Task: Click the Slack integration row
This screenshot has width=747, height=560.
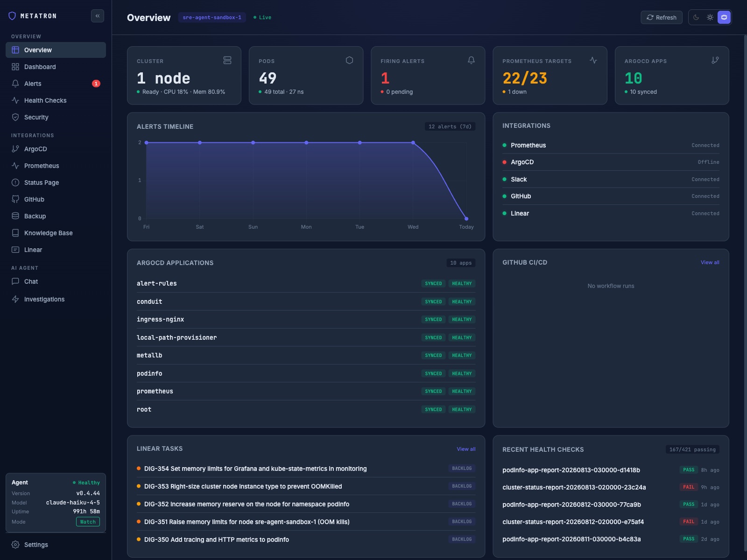Action: [x=611, y=179]
